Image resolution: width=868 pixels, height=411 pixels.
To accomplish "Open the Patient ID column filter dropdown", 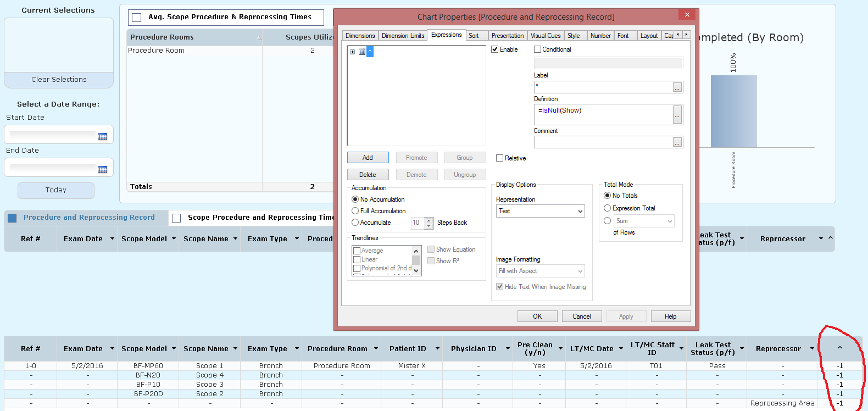I will [x=438, y=349].
